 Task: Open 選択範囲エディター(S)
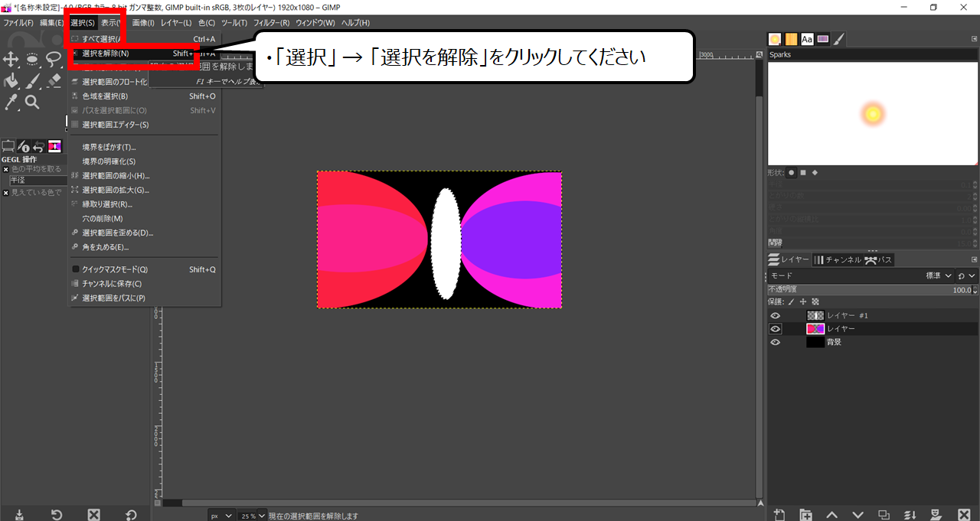point(144,125)
